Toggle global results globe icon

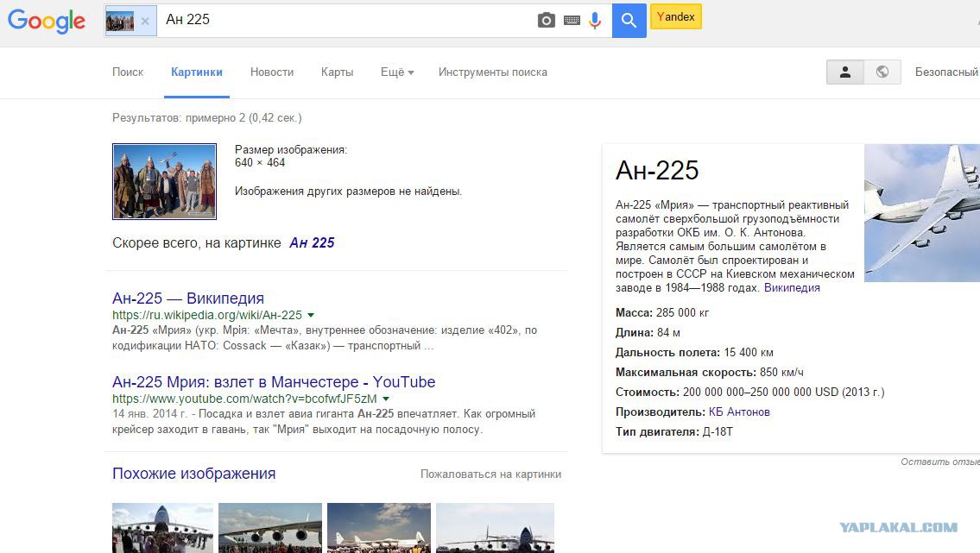pos(882,72)
